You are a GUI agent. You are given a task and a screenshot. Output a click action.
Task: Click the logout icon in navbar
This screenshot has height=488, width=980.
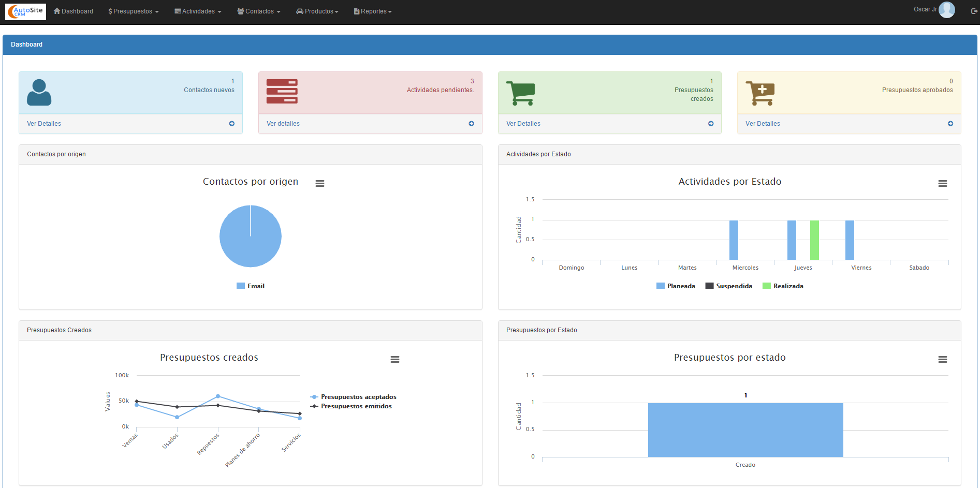coord(974,11)
